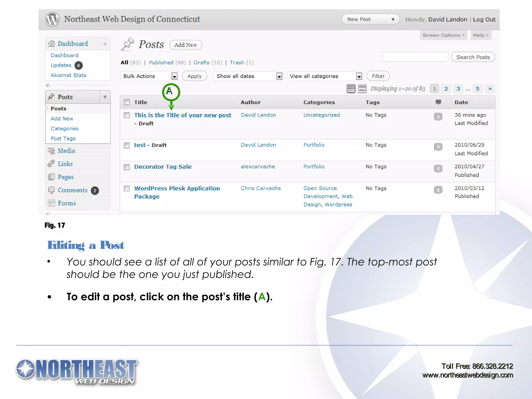The width and height of the screenshot is (532, 399).
Task: Go to page 2 of posts
Action: pyautogui.click(x=446, y=89)
